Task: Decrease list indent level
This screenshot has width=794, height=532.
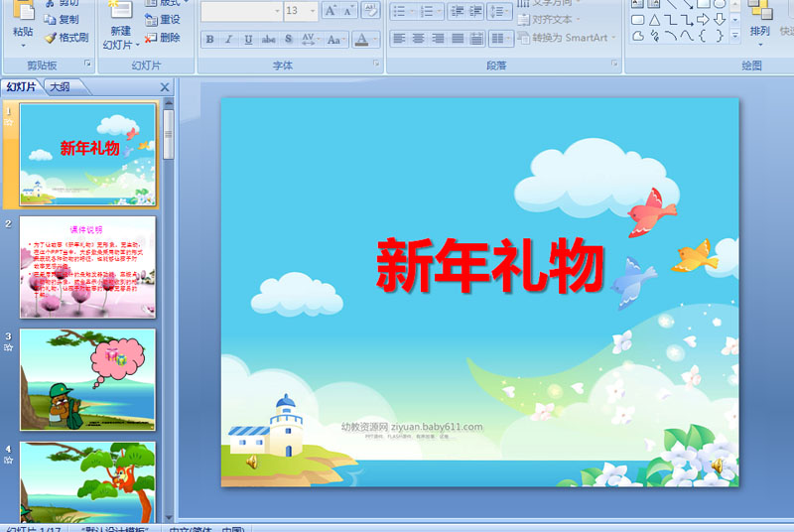Action: click(458, 11)
